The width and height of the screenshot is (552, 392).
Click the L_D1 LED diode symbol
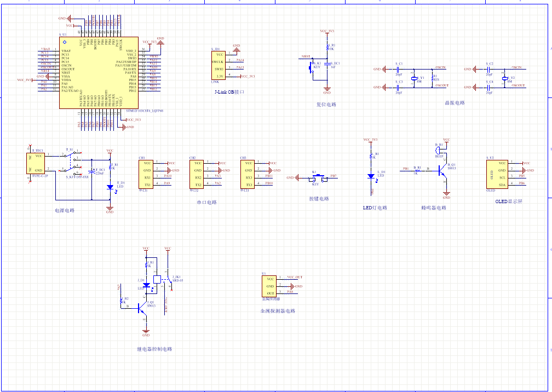point(372,176)
